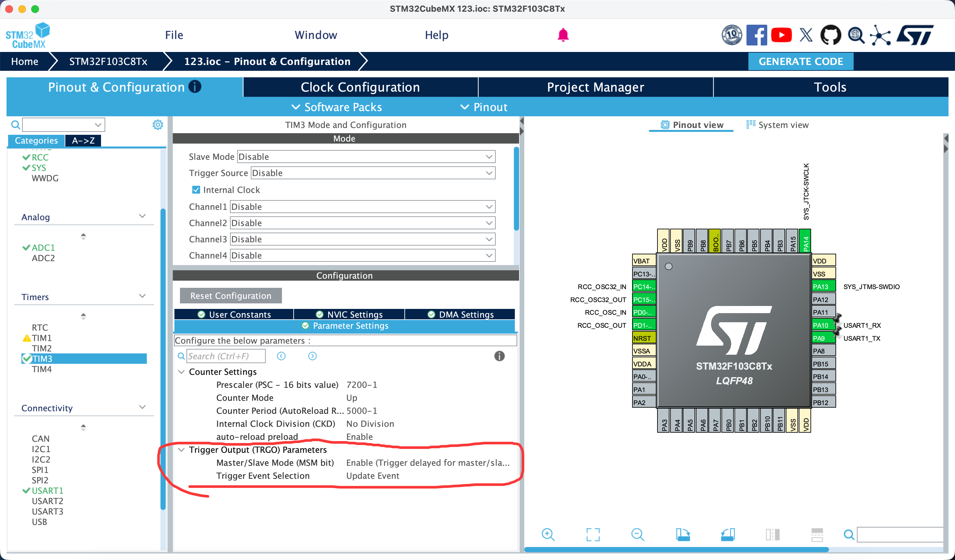Click the peripheral search combo box

click(x=63, y=125)
